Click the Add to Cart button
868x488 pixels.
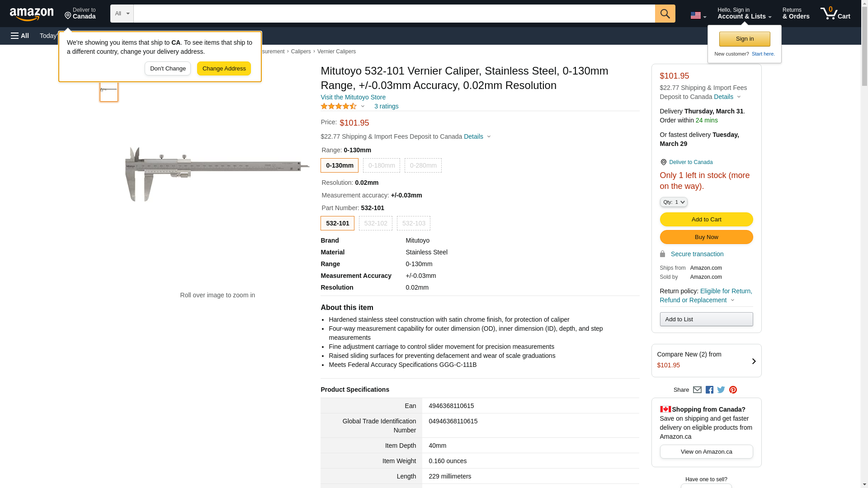[706, 219]
